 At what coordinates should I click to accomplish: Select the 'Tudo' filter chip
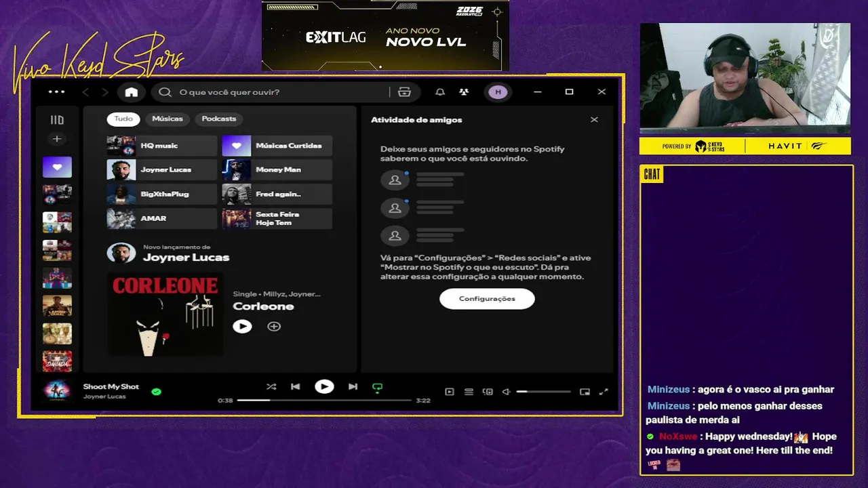click(123, 119)
